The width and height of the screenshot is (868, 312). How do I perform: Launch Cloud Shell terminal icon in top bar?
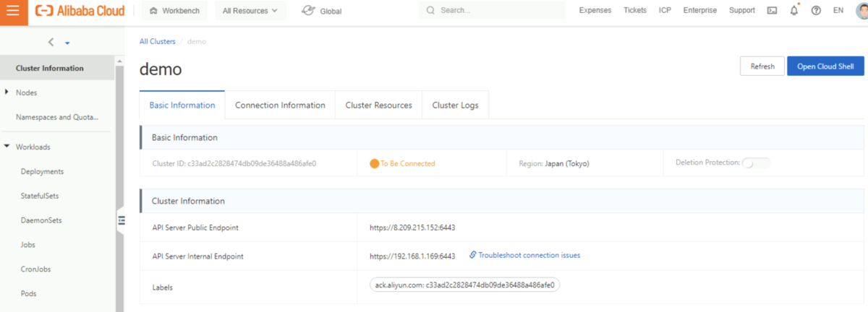(x=772, y=11)
